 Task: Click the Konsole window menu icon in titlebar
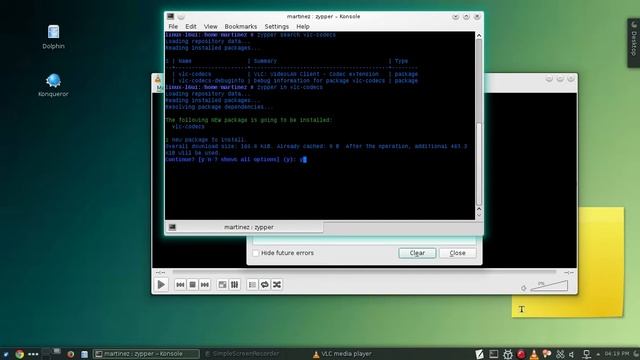coord(171,17)
